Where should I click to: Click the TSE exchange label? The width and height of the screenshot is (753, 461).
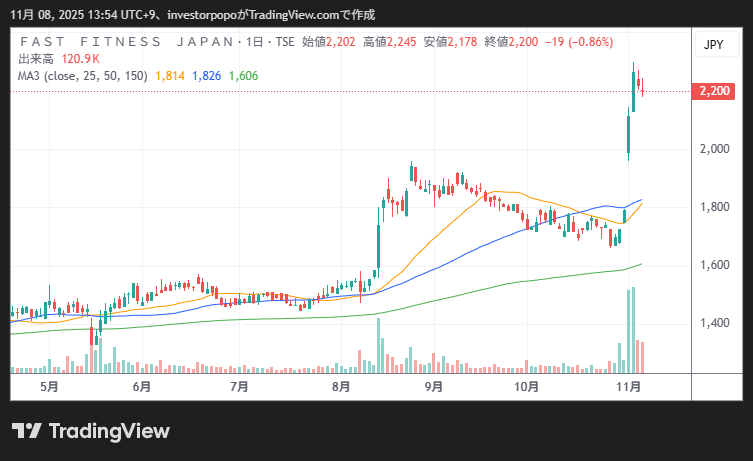pos(285,42)
